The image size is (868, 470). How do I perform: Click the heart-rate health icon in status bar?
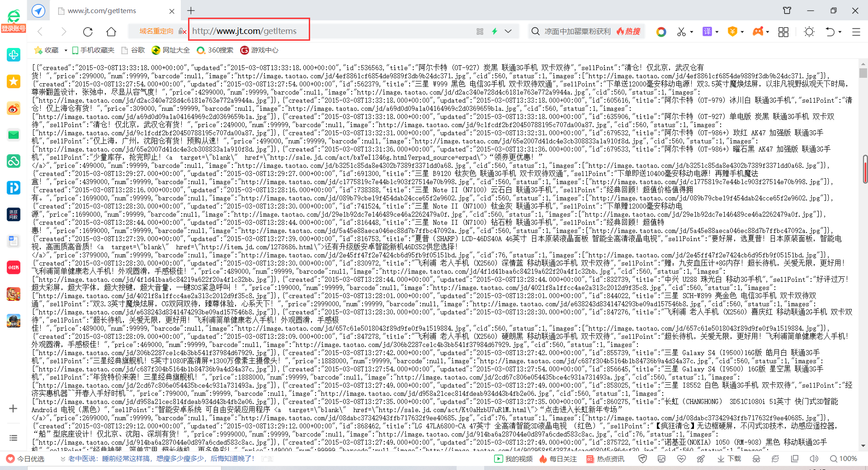[x=682, y=459]
